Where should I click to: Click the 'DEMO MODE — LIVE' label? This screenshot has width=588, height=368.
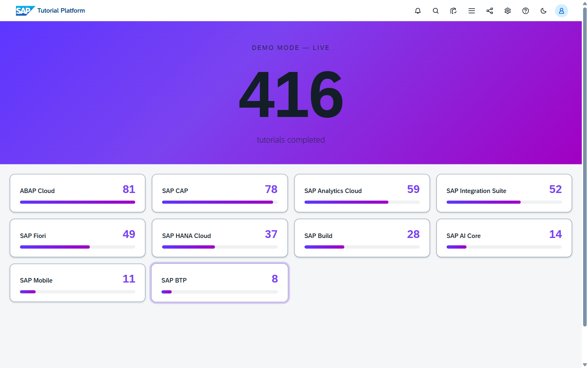pos(291,48)
